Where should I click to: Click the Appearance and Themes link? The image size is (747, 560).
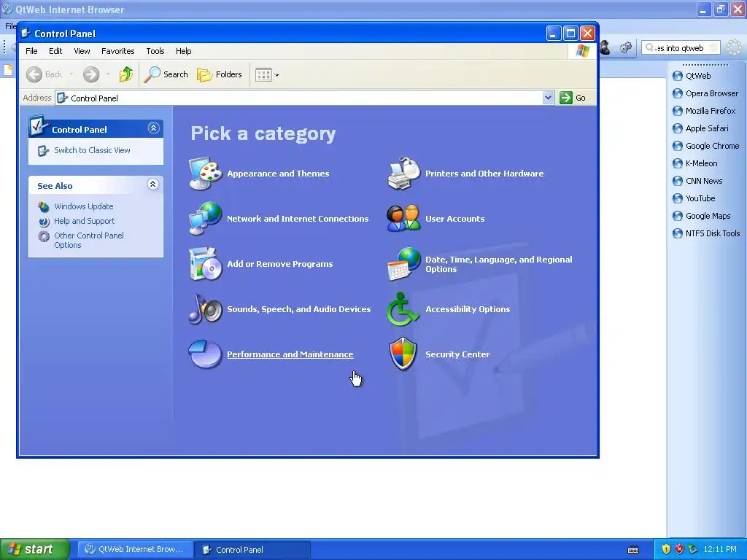[278, 174]
